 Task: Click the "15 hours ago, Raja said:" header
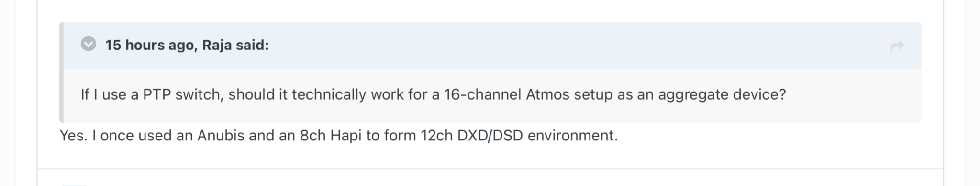pyautogui.click(x=187, y=45)
